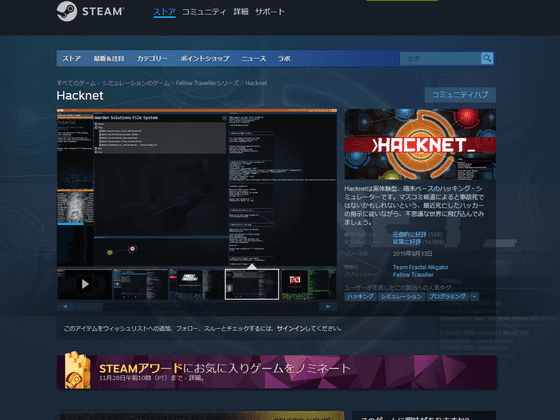Open the サポート top navigation item
Image resolution: width=560 pixels, height=420 pixels.
pos(270,12)
